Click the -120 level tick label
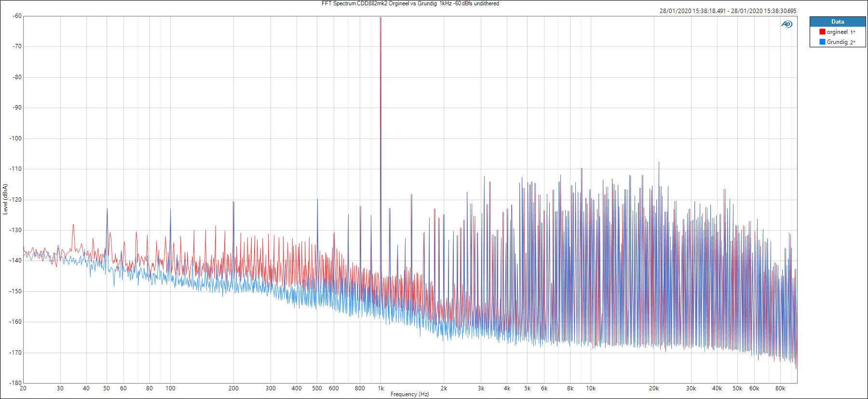This screenshot has height=399, width=868. 15,199
